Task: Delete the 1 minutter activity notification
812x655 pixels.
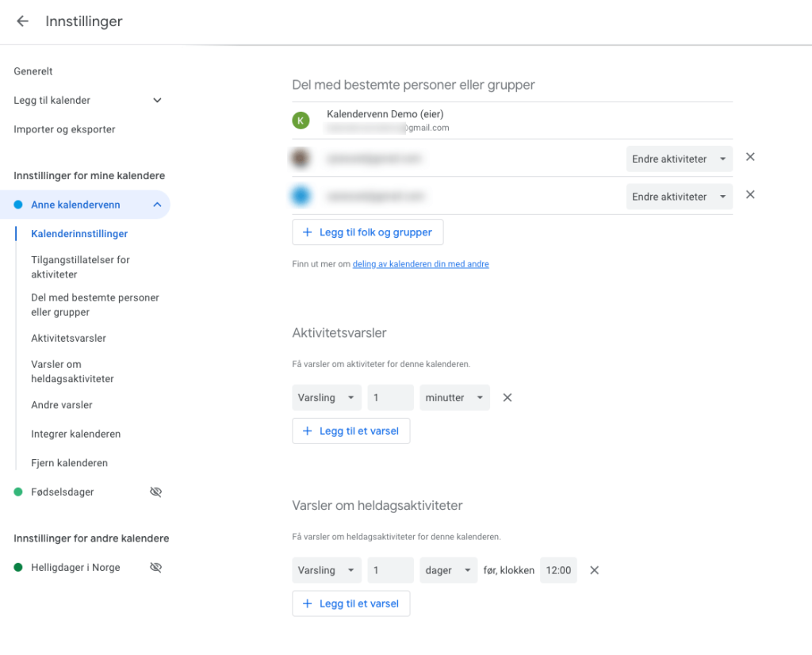Action: [x=507, y=397]
